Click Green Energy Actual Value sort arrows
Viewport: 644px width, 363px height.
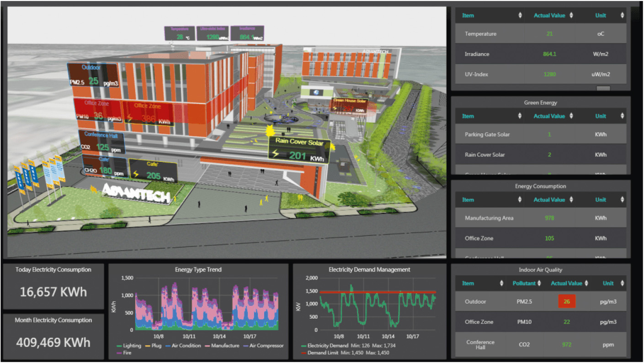tap(571, 116)
